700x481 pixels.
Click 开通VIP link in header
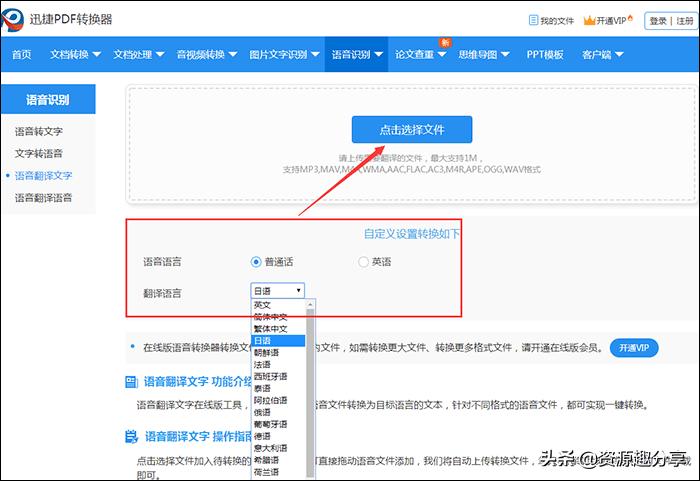click(611, 21)
